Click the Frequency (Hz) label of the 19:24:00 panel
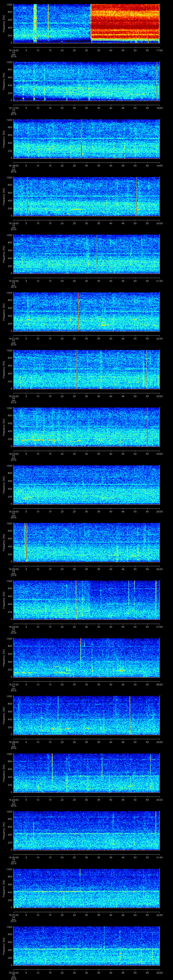The image size is (173, 980). click(4, 485)
